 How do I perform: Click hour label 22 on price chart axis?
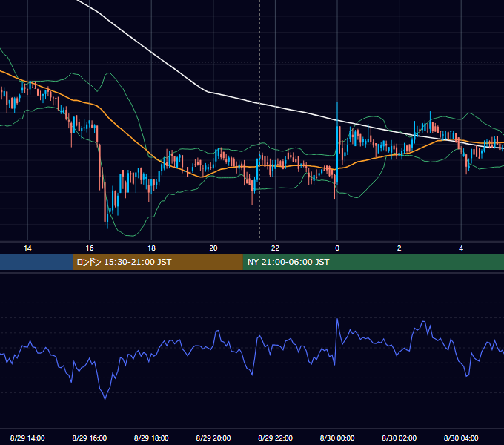click(x=276, y=248)
